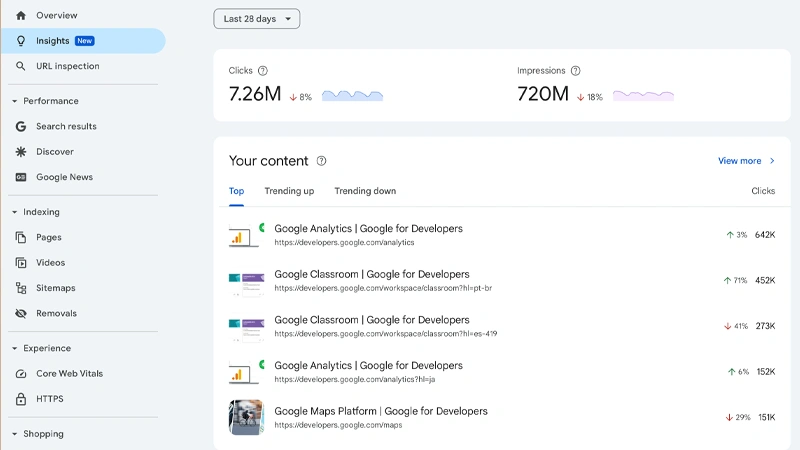
Task: Click the HTTPS padlock icon
Action: [20, 399]
